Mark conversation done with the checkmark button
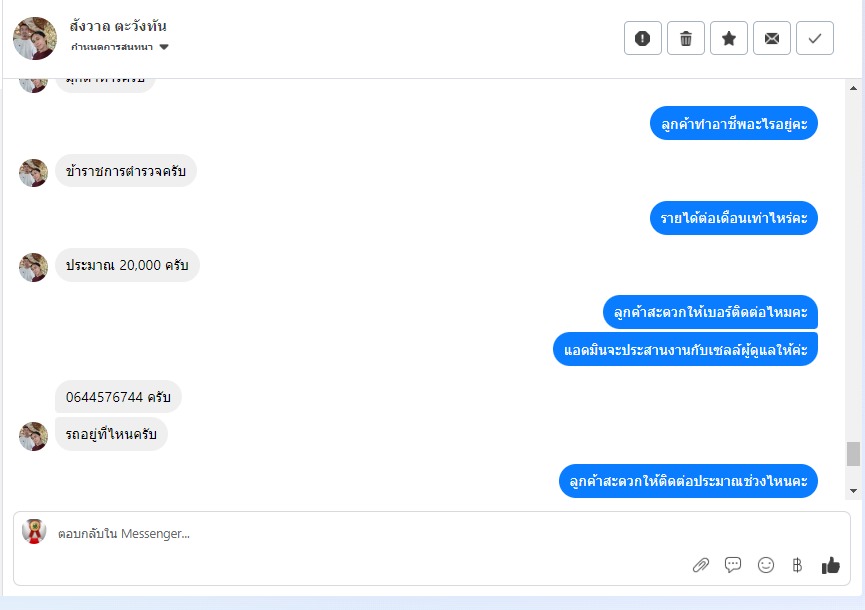Viewport: 865px width, 610px height. pos(815,38)
